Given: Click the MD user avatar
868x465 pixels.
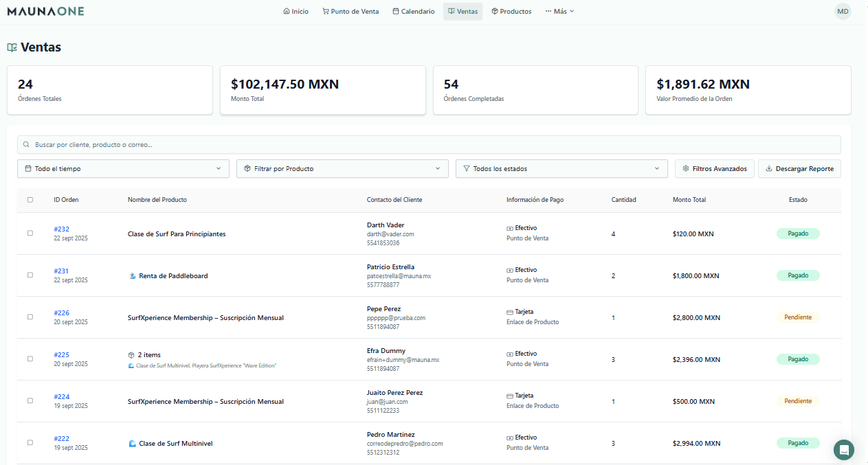Looking at the screenshot, I should (843, 11).
